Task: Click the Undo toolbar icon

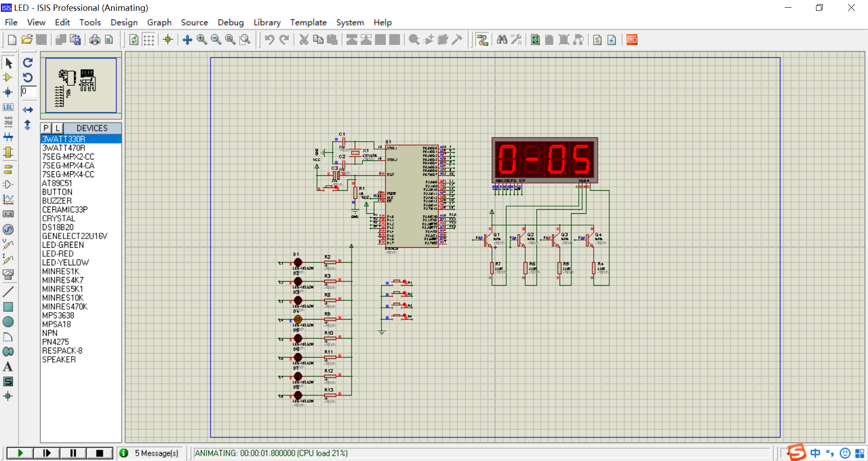Action: (x=269, y=40)
